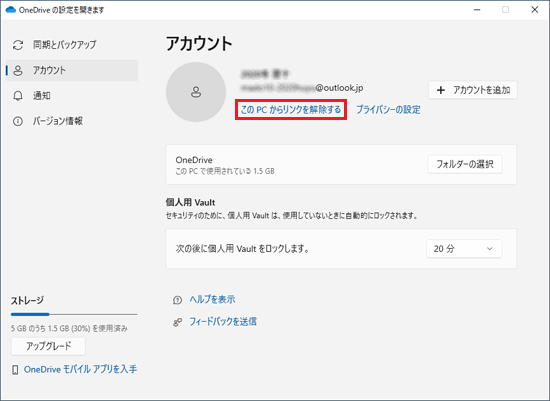Click the アカウントを追加 button

point(473,90)
